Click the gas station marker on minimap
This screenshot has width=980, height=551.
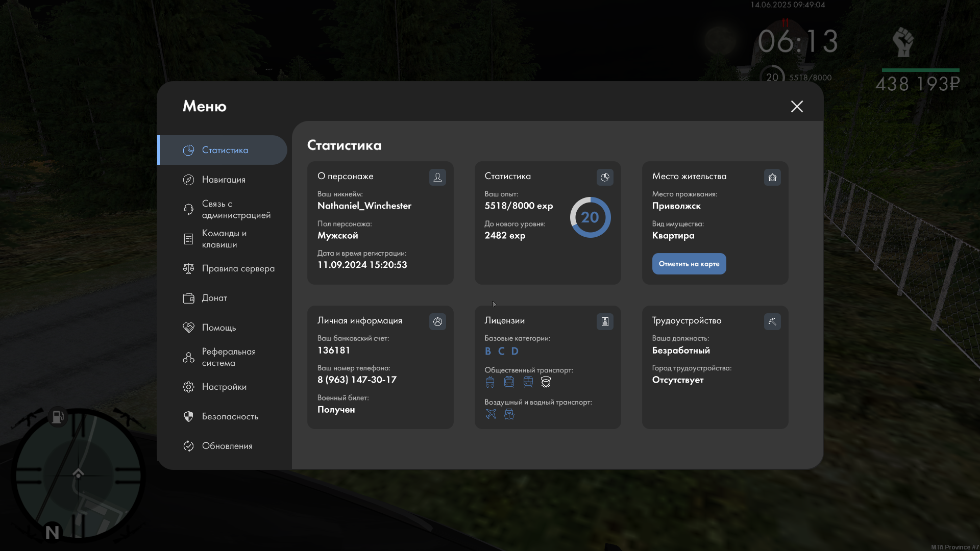coord(58,417)
